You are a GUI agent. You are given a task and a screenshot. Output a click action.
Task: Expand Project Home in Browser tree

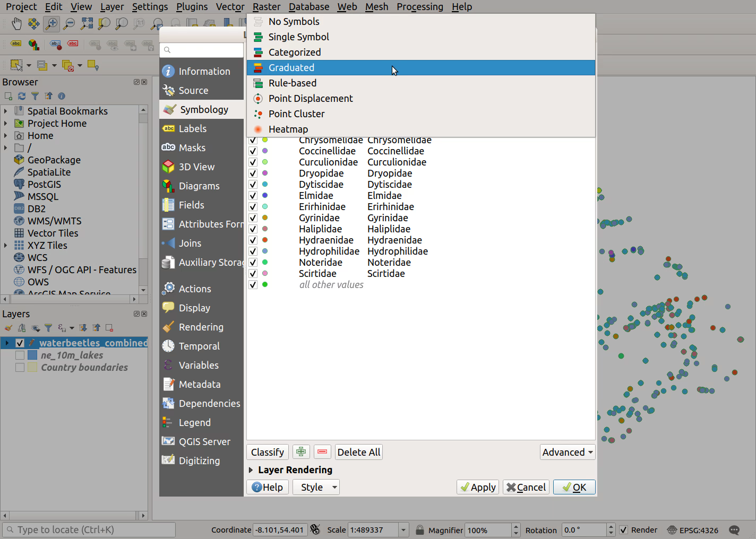tap(6, 124)
